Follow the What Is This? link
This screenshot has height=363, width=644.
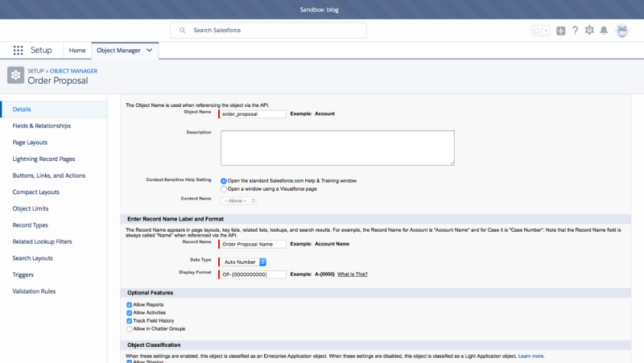pyautogui.click(x=353, y=274)
